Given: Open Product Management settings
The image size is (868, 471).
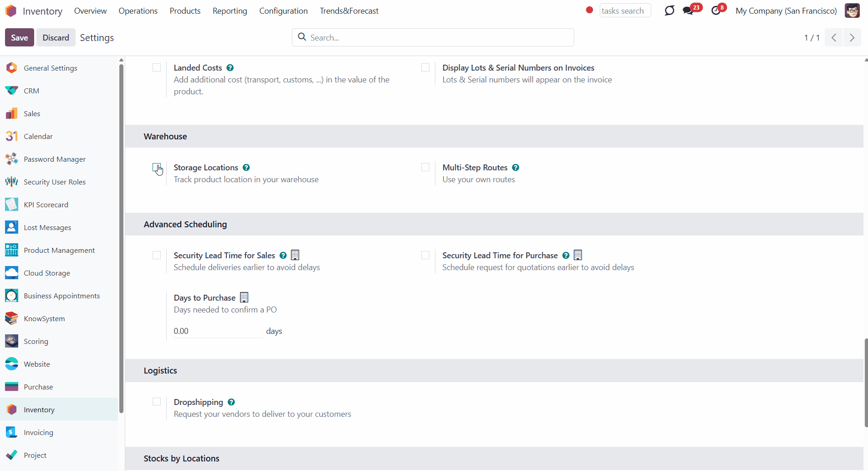Looking at the screenshot, I should point(59,250).
